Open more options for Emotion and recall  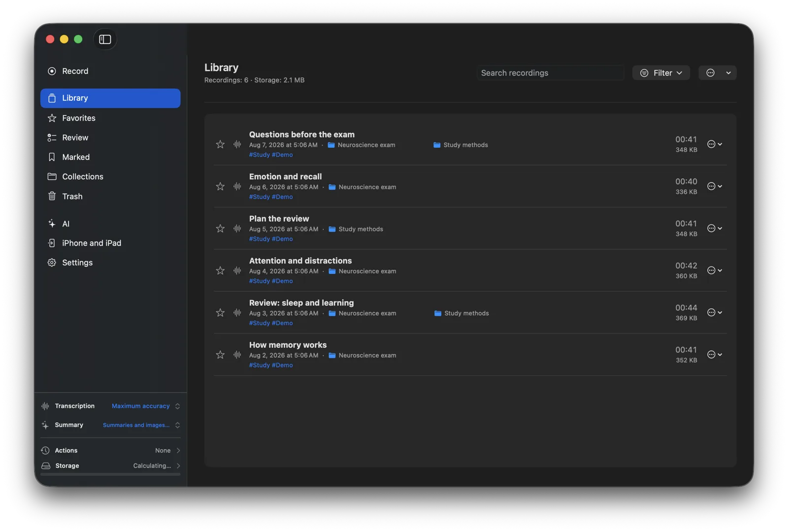tap(715, 186)
